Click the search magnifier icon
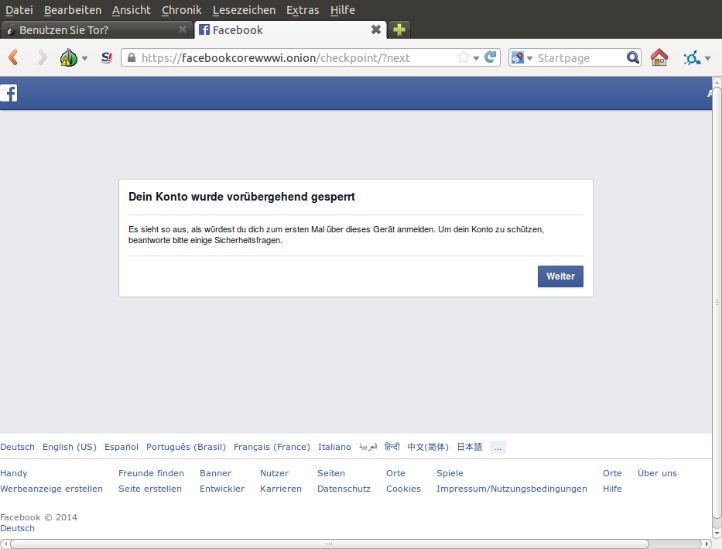Image resolution: width=722 pixels, height=549 pixels. [x=633, y=57]
